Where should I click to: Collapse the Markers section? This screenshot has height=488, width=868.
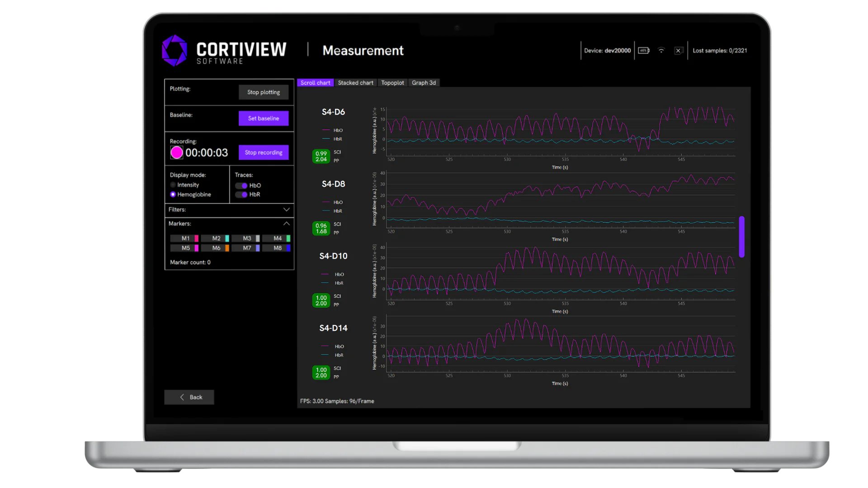coord(286,224)
